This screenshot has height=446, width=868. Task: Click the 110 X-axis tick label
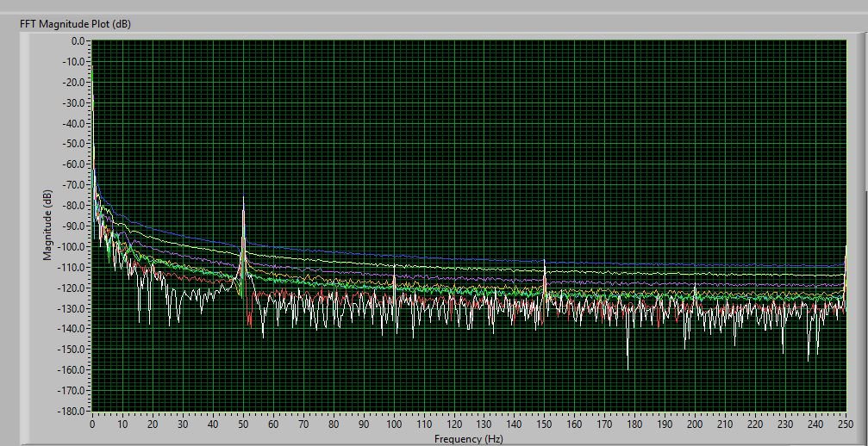point(424,424)
